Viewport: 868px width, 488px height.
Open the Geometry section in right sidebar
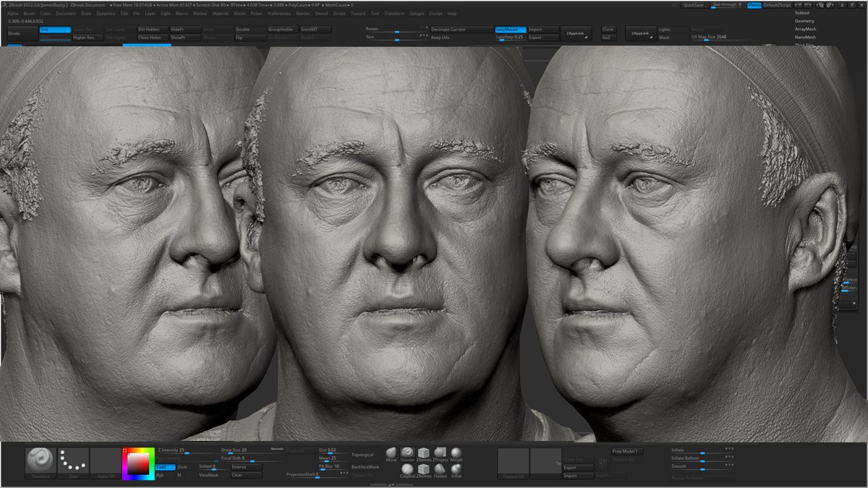(x=804, y=20)
